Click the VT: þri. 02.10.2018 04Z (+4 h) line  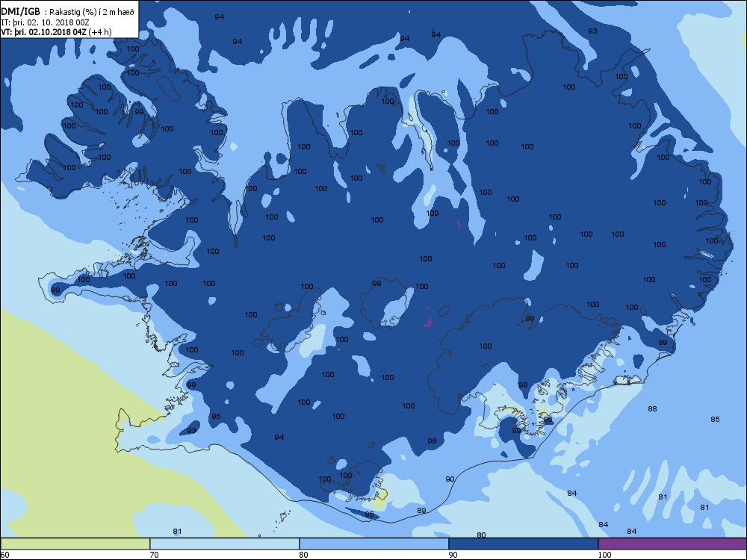click(56, 32)
